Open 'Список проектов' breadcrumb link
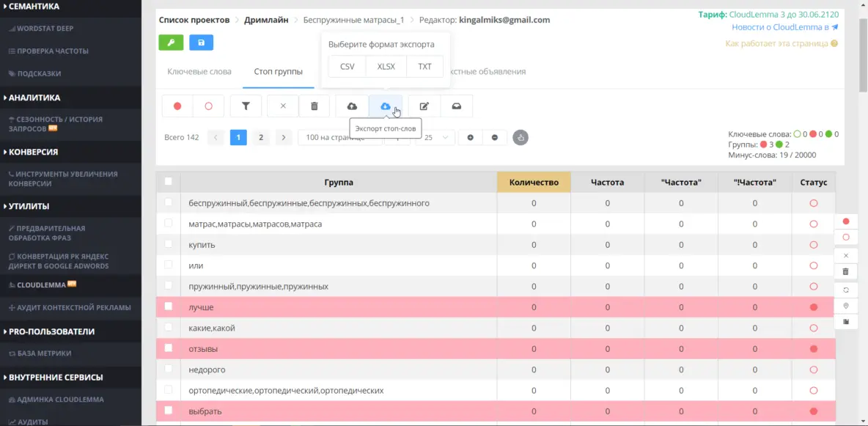This screenshot has width=868, height=426. [x=194, y=20]
